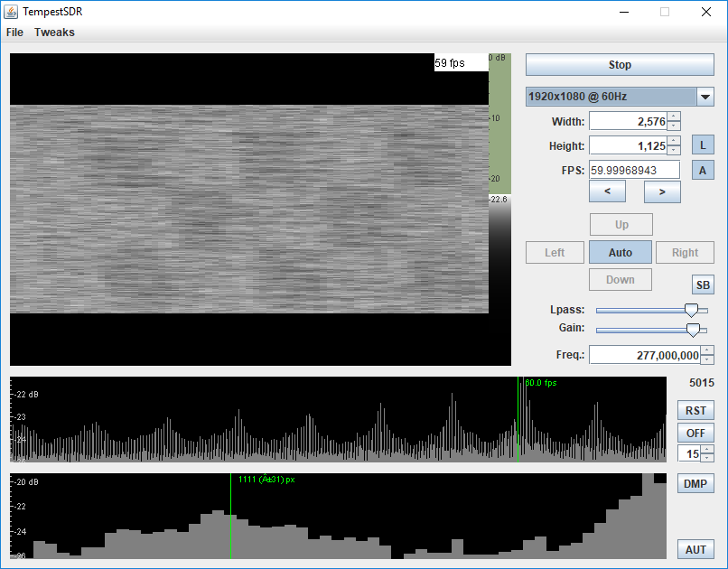Increase the Height spinner value
The height and width of the screenshot is (569, 728).
tap(674, 141)
